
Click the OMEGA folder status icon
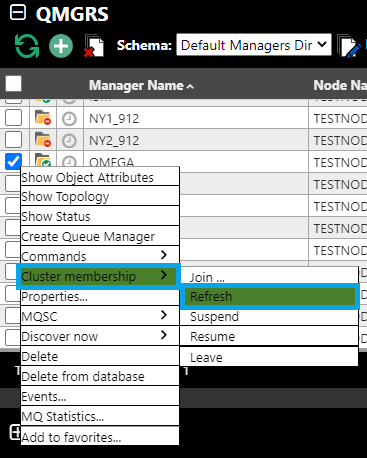pos(43,160)
